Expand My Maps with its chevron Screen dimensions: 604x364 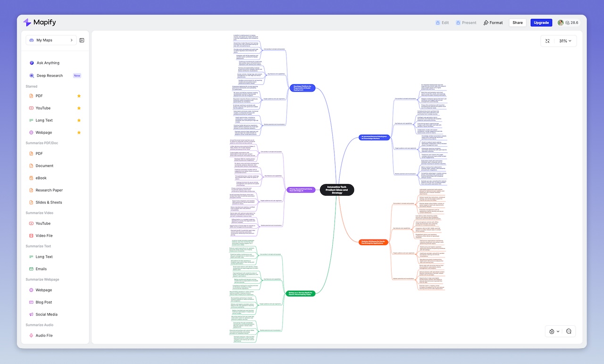pyautogui.click(x=72, y=40)
